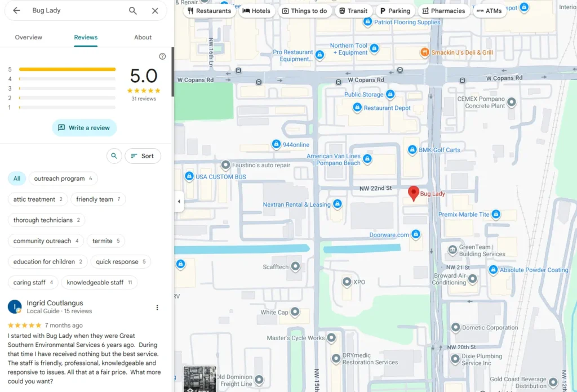This screenshot has width=577, height=392.
Task: Open Smackin J's Deli & Grill pin
Action: click(x=425, y=52)
